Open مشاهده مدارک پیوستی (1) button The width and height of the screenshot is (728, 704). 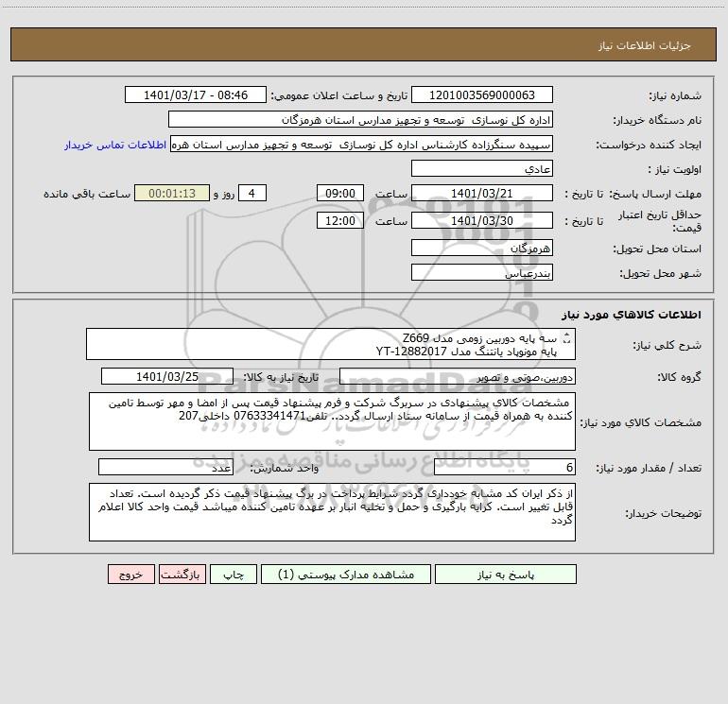[346, 574]
